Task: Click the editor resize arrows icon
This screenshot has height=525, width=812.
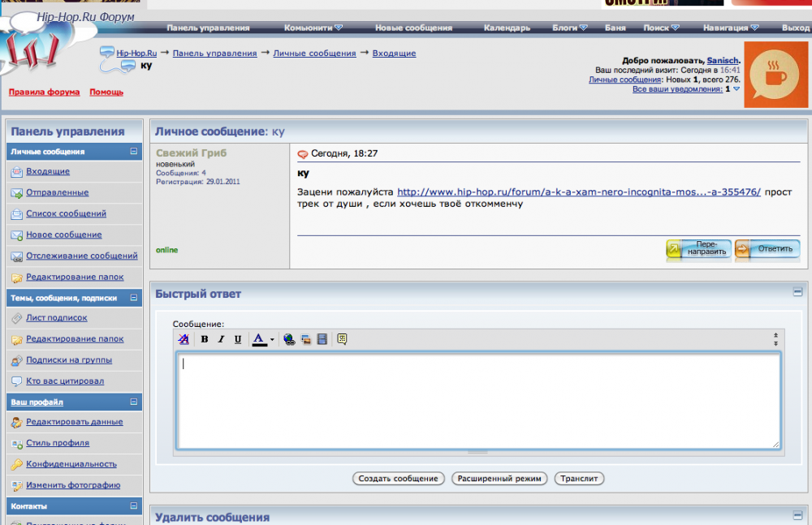Action: pyautogui.click(x=775, y=339)
